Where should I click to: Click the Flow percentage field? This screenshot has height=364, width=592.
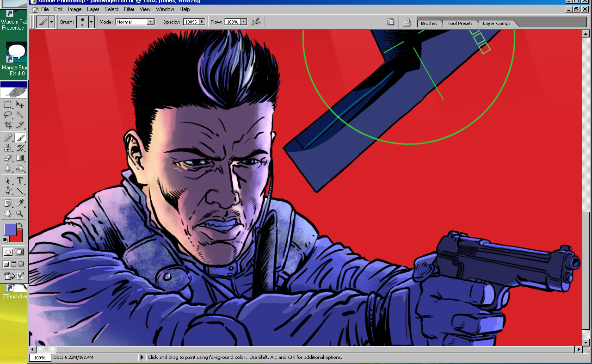233,22
